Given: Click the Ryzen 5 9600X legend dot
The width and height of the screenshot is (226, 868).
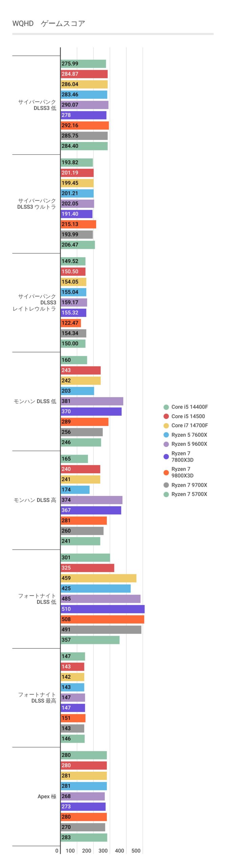Looking at the screenshot, I should [x=166, y=444].
